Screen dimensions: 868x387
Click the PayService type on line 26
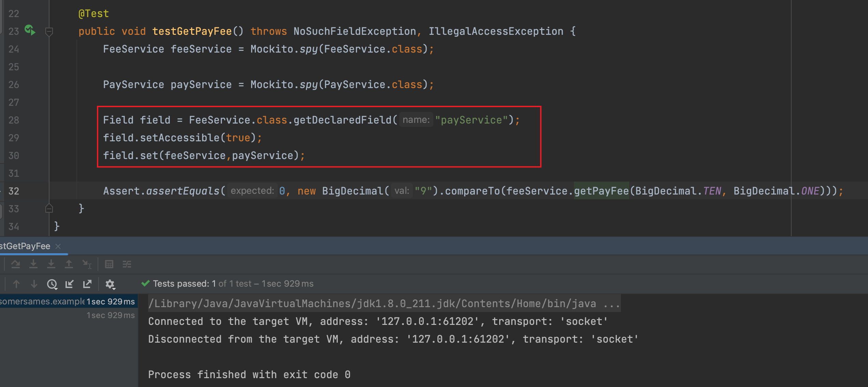point(133,84)
